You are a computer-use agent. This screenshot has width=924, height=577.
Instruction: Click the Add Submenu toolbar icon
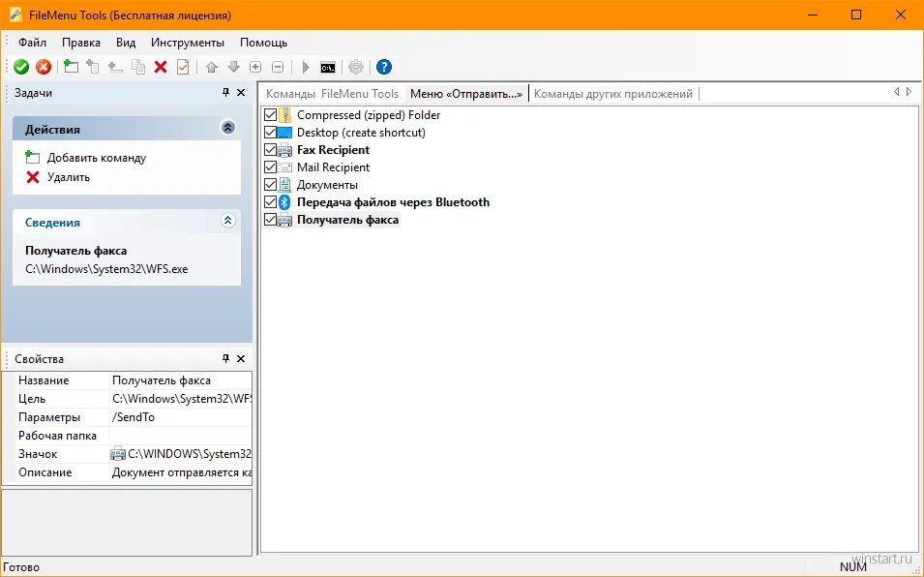93,67
